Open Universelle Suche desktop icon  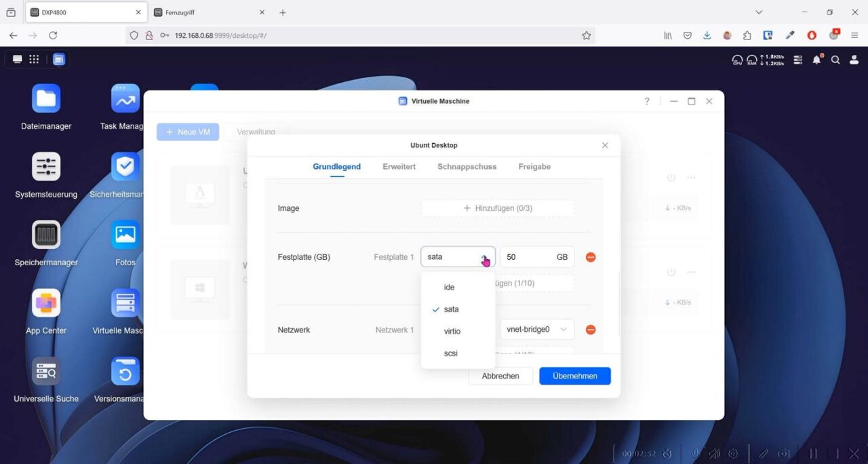46,372
